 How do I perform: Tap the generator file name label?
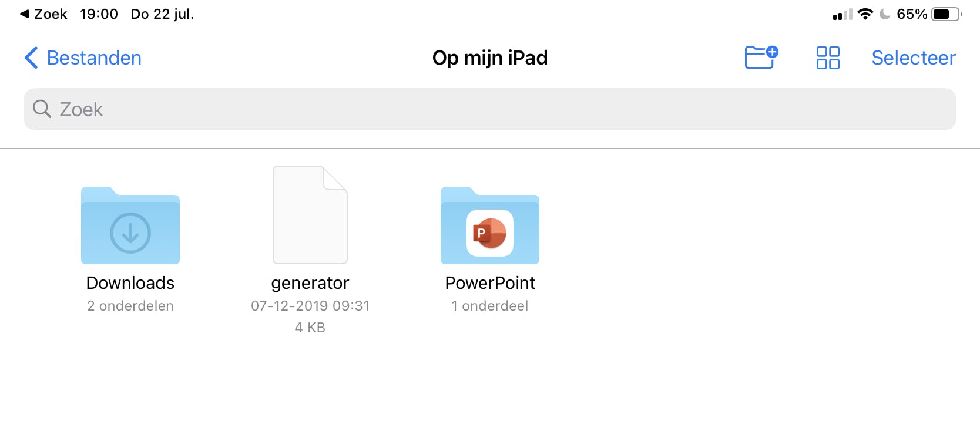click(x=310, y=283)
